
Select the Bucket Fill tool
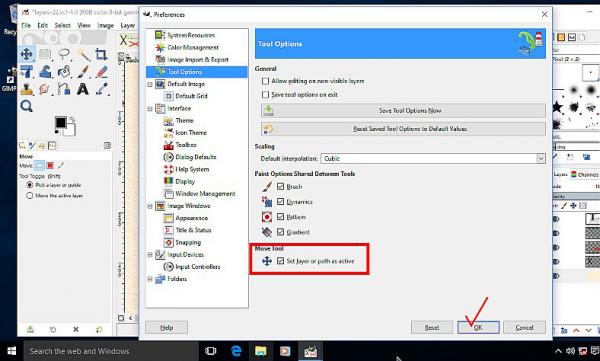64,71
